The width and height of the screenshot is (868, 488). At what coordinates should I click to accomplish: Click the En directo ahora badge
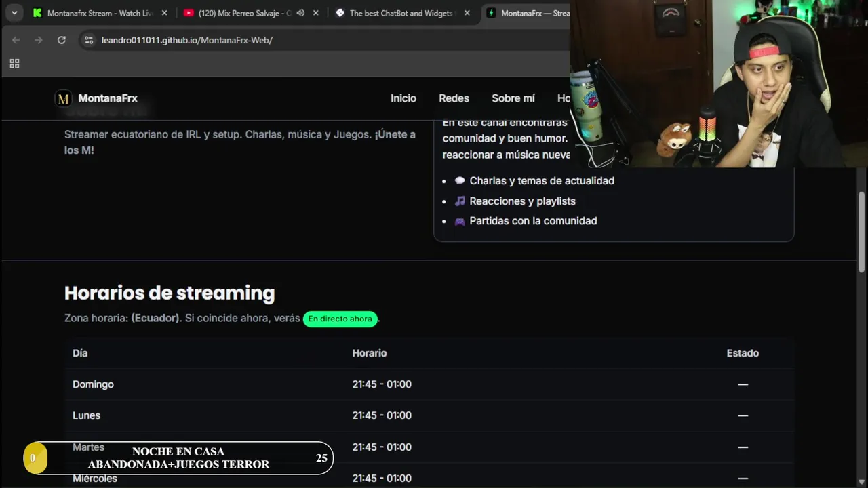[340, 319]
